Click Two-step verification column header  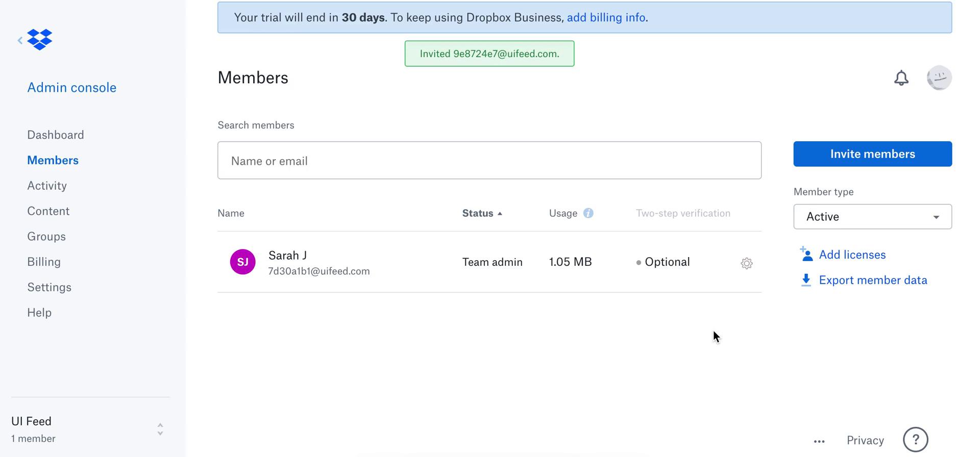683,213
